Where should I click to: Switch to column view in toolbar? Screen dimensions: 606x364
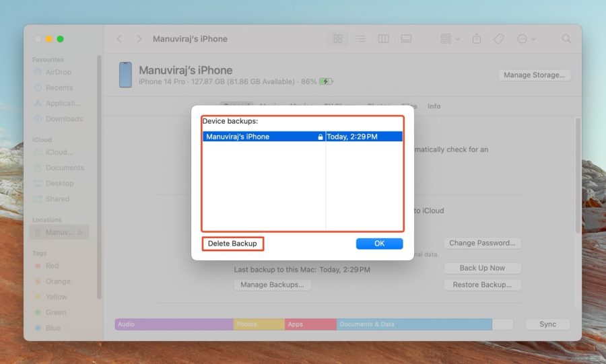click(x=383, y=38)
